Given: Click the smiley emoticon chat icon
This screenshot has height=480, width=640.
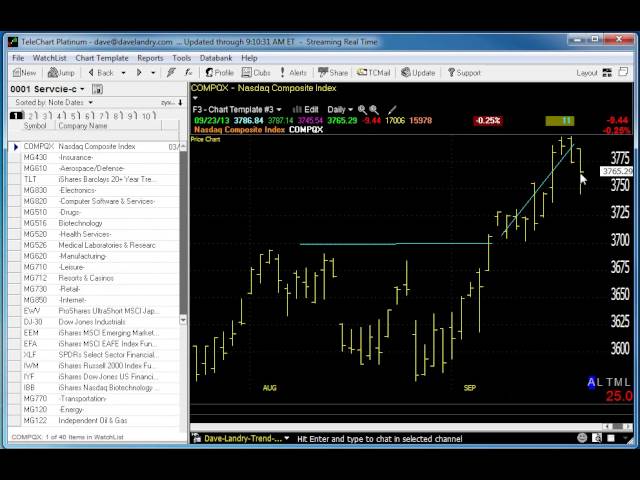Looking at the screenshot, I should [582, 438].
